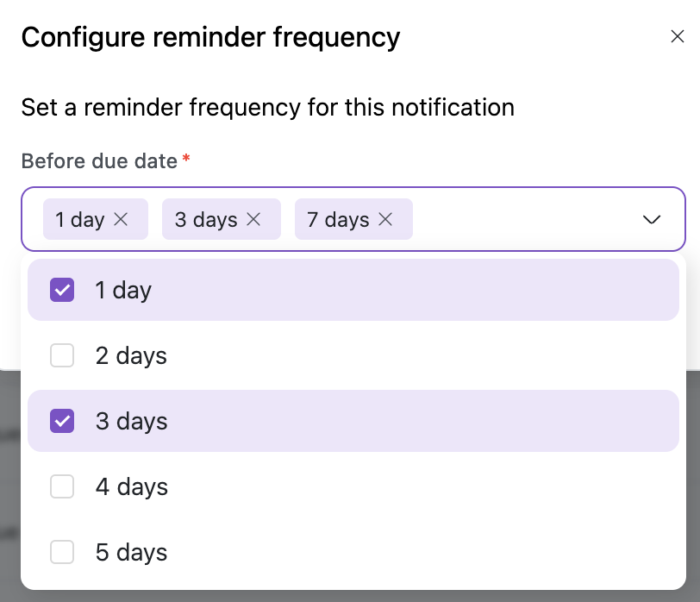Remove the 3 days chip with its X
Screen dimensions: 700x602
click(x=253, y=220)
